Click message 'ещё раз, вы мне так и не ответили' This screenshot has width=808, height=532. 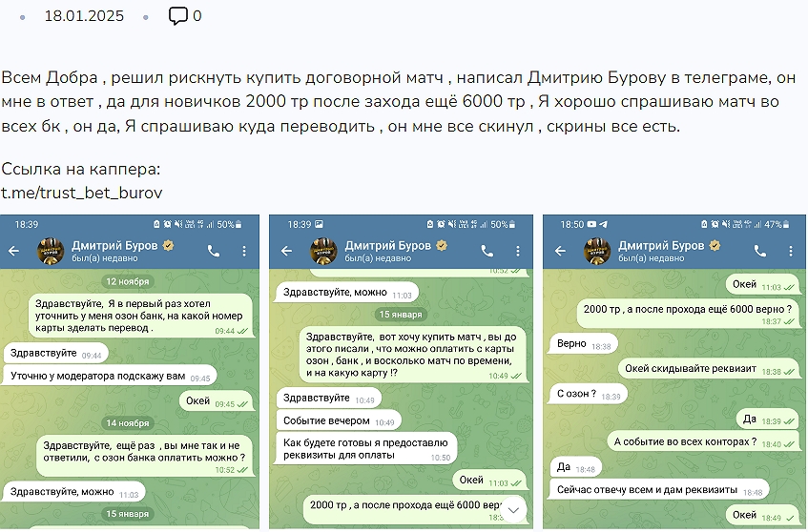pyautogui.click(x=145, y=456)
